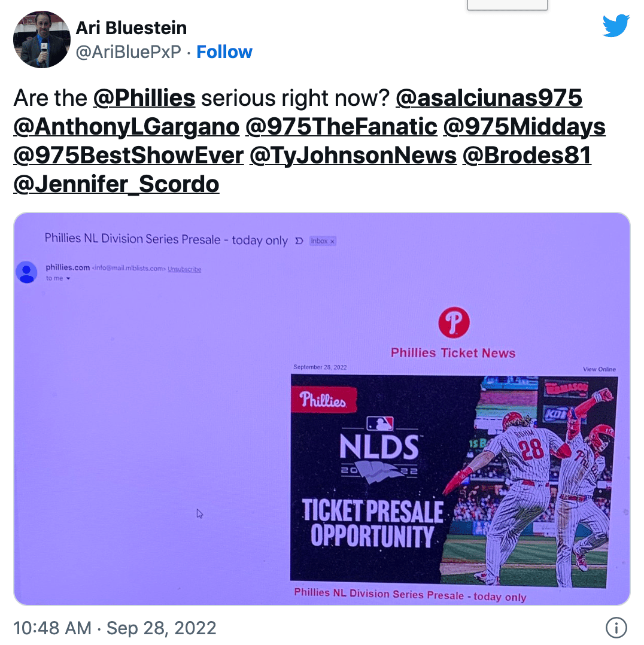Screen dimensions: 644x645
Task: Open the @asalciunas975 mention
Action: tap(489, 98)
